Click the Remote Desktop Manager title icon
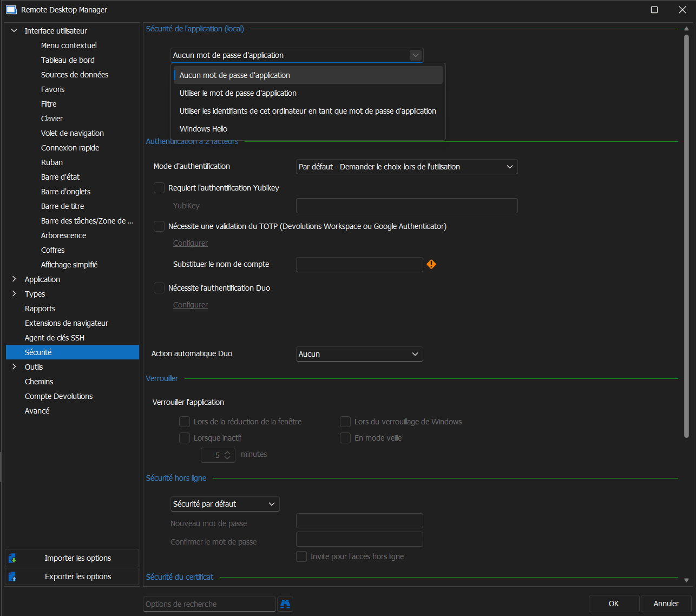696x616 pixels. click(11, 10)
